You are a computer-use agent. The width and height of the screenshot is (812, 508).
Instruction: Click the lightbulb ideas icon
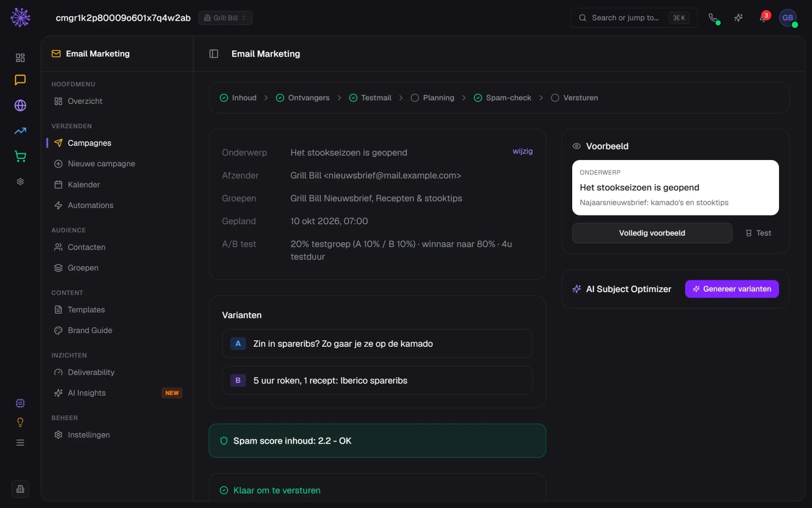point(20,422)
